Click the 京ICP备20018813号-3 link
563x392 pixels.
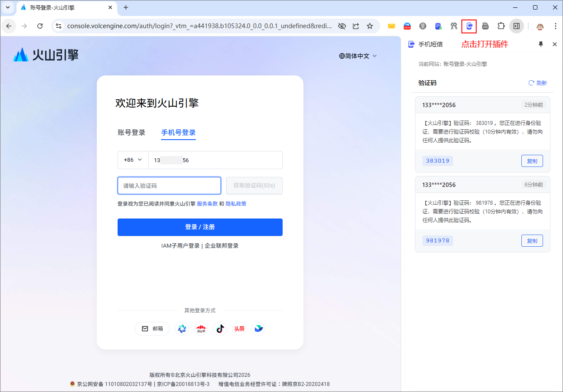pos(183,384)
